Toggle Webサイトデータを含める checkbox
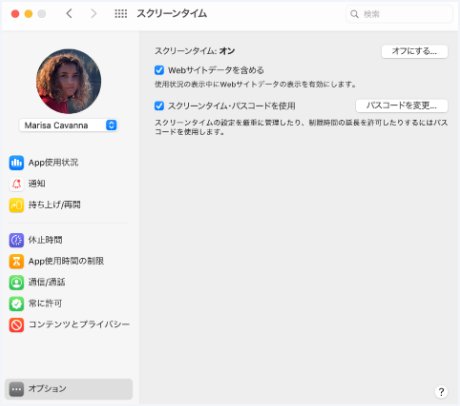The image size is (460, 406). [159, 70]
